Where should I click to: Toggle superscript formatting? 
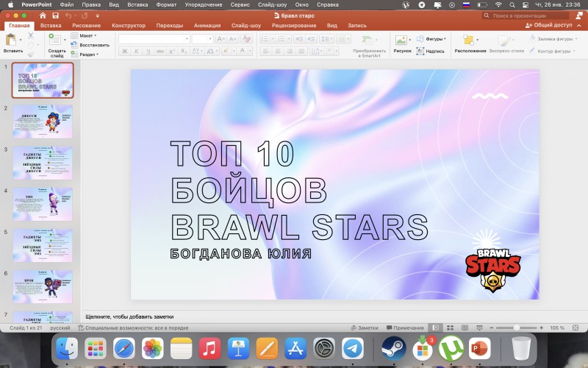[172, 51]
